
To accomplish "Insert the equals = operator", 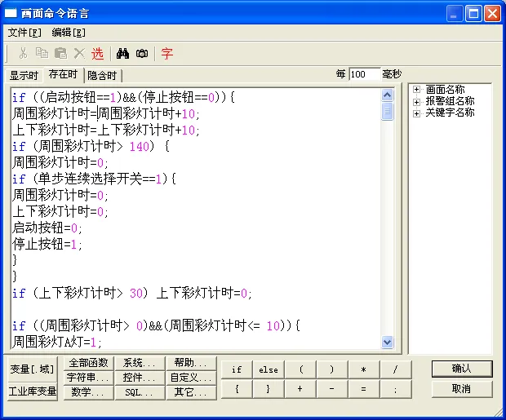I will 364,389.
